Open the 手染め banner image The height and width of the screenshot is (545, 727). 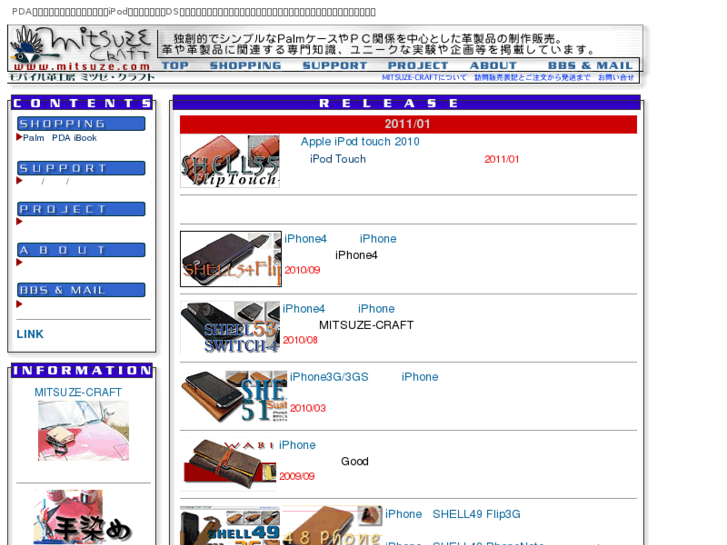(83, 517)
